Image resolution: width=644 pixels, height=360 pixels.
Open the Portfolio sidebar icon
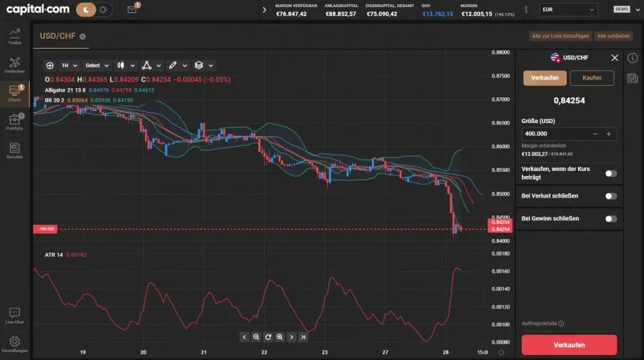[x=14, y=122]
